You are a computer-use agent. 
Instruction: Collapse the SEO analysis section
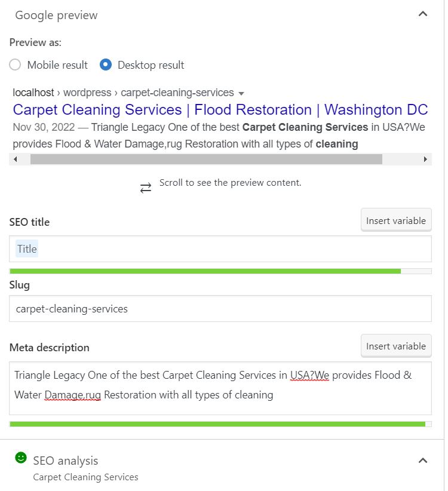click(423, 461)
